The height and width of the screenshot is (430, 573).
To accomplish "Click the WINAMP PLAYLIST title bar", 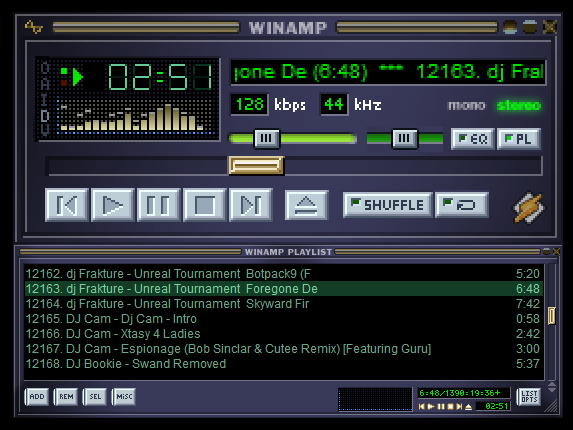I will click(x=288, y=252).
